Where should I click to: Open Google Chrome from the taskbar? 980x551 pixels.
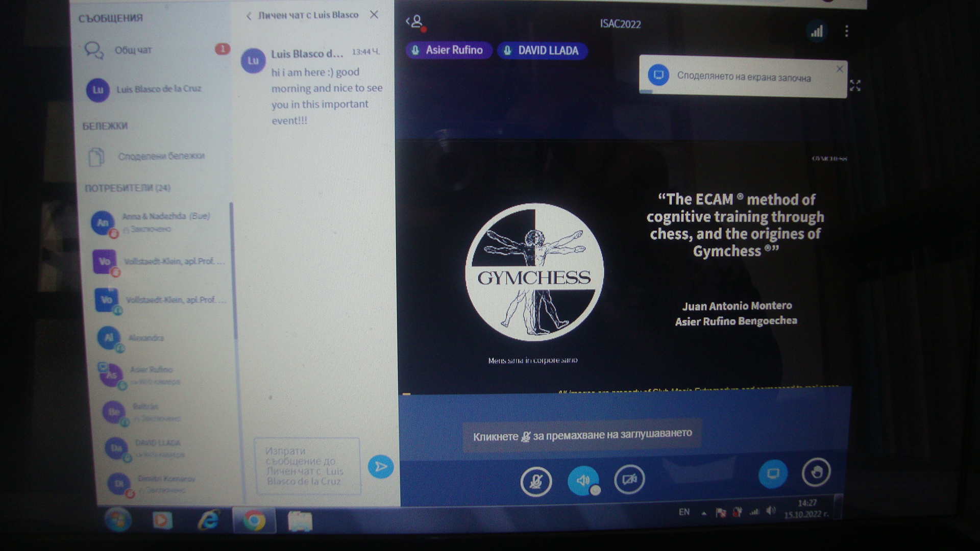click(254, 520)
